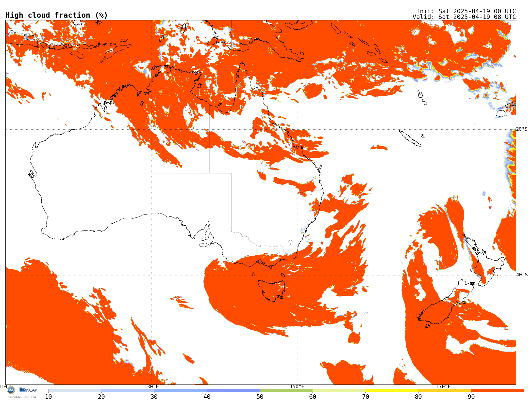Click the 30–40 blue colorbar segment

point(181,391)
